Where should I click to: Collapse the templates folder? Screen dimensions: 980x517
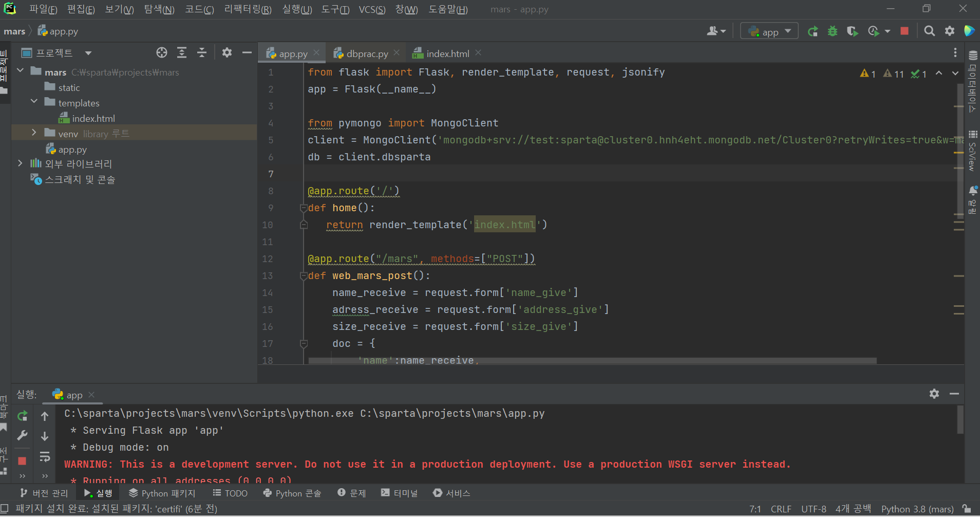click(x=34, y=102)
